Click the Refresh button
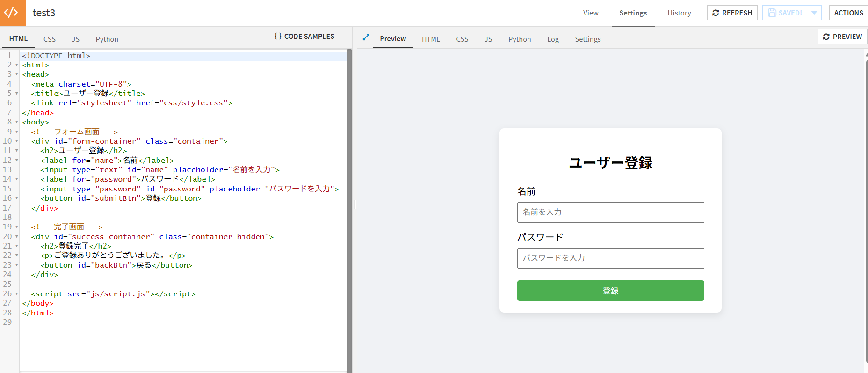 732,13
